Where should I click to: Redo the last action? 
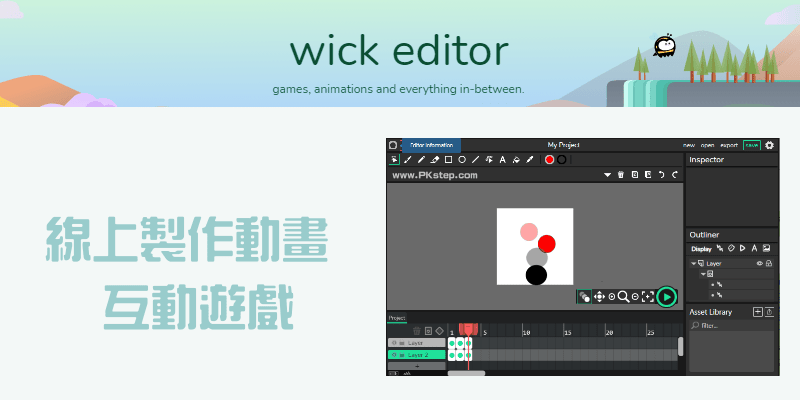[x=675, y=175]
